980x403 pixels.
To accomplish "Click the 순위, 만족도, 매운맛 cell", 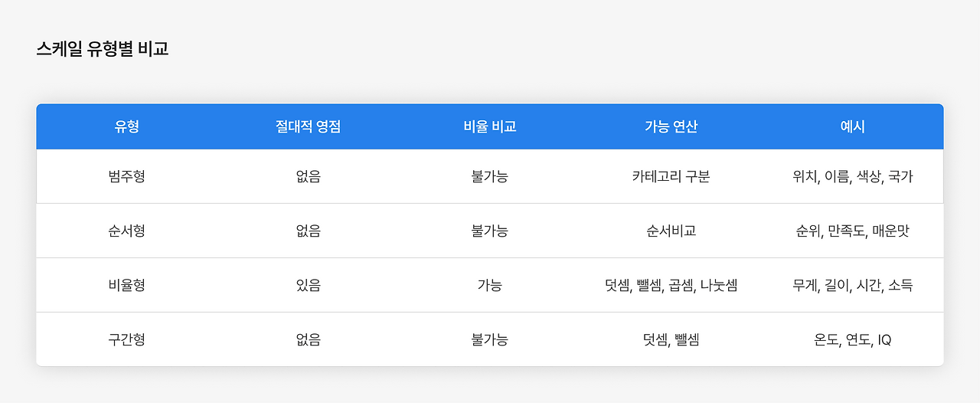I will point(852,231).
